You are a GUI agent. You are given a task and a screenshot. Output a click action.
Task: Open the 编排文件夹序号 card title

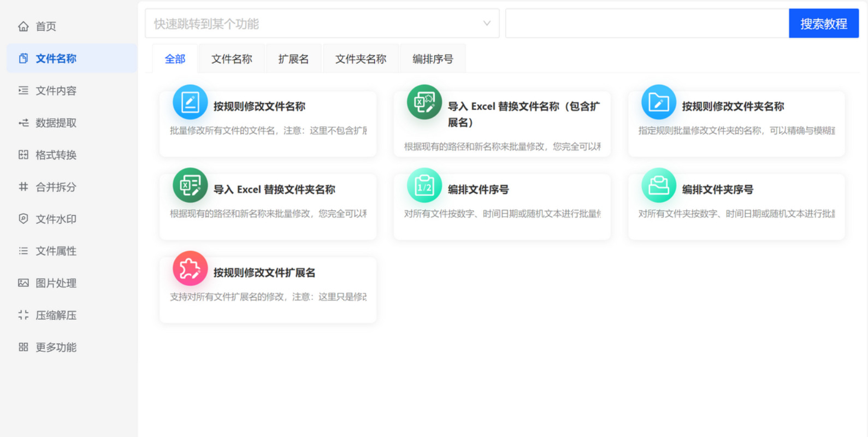point(718,190)
